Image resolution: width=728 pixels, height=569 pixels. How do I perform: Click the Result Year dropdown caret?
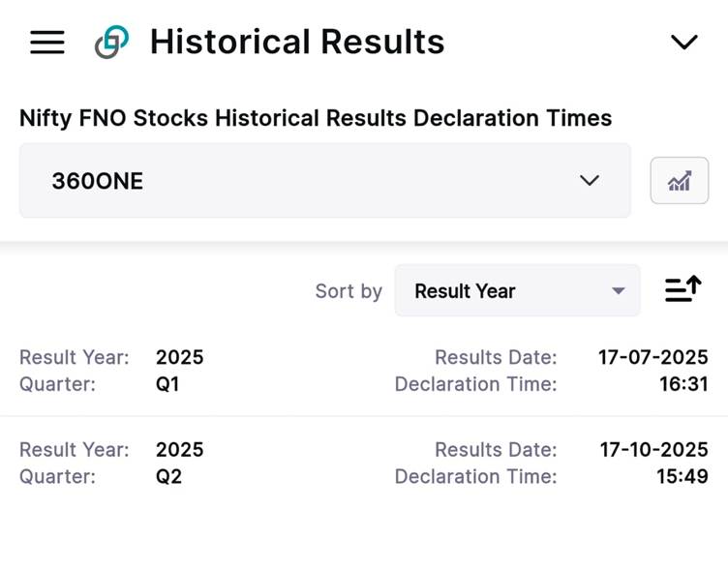[x=618, y=291]
